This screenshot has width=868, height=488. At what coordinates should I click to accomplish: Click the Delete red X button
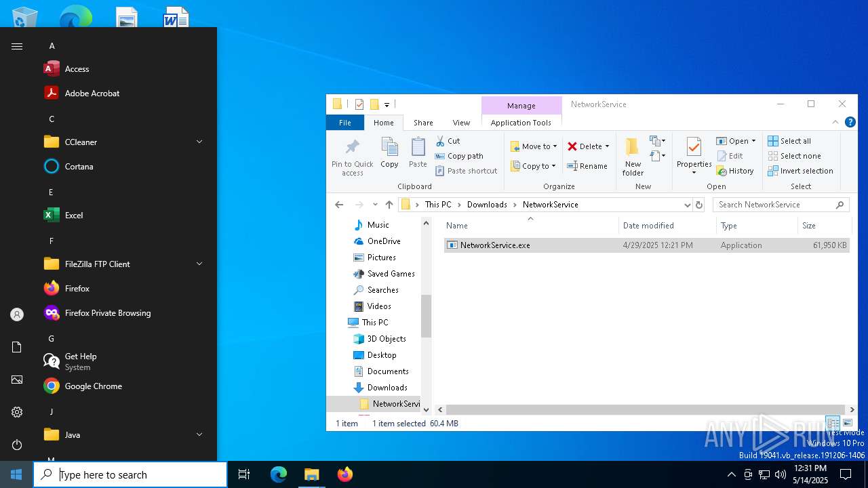pyautogui.click(x=585, y=146)
